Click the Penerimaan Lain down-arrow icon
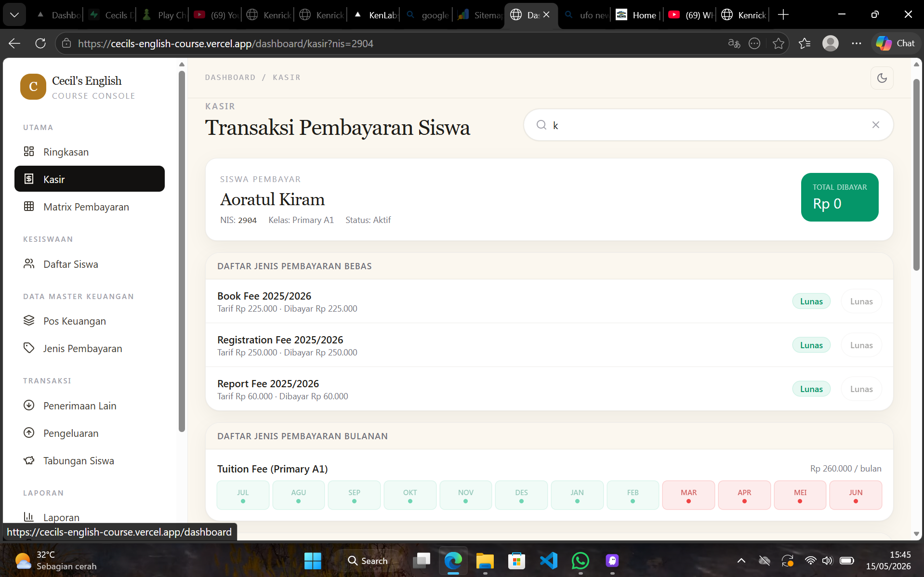This screenshot has height=577, width=924. 29,405
